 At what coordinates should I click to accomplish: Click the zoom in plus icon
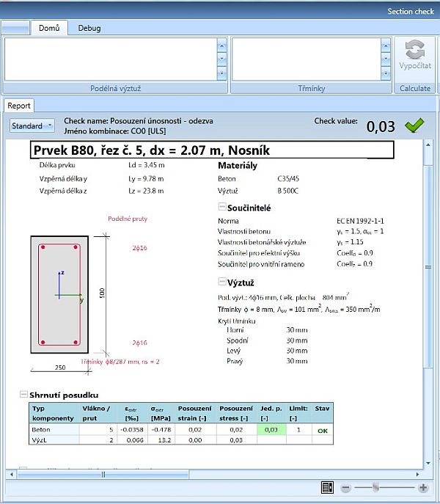[x=422, y=488]
